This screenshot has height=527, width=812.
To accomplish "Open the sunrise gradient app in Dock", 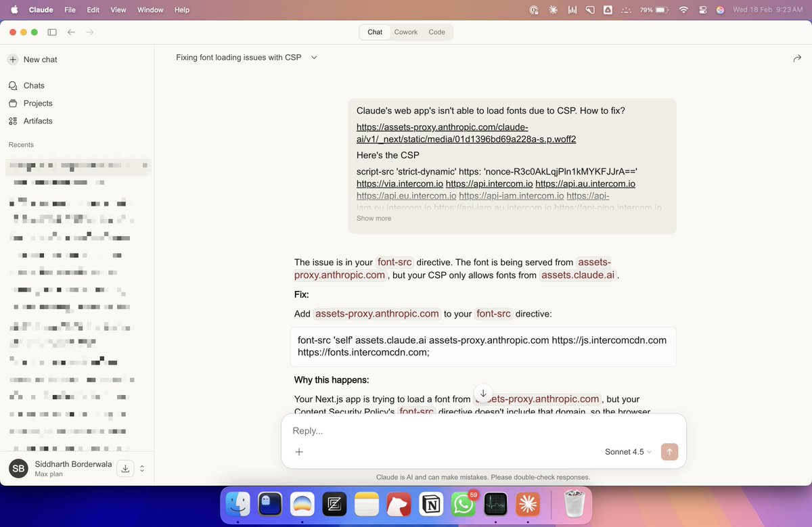I will [x=302, y=504].
